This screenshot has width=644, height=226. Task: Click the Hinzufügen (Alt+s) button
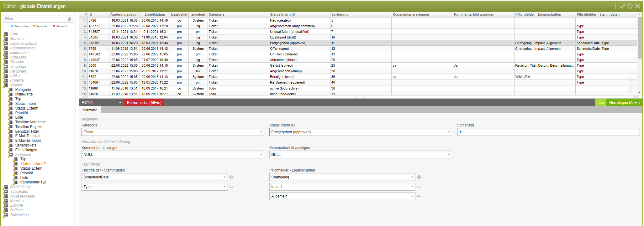coord(624,102)
